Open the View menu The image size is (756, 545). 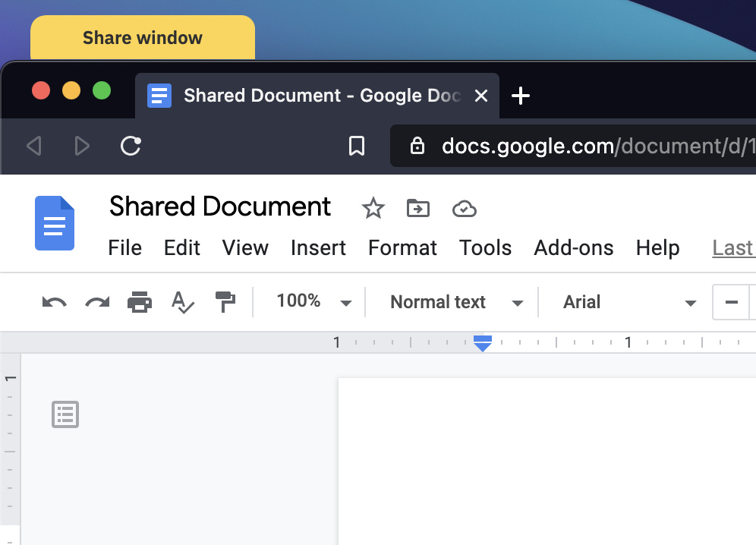245,248
